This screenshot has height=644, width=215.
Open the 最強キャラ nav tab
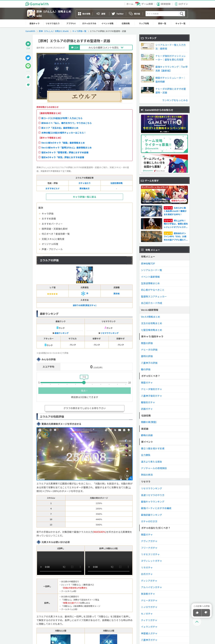tap(34, 24)
